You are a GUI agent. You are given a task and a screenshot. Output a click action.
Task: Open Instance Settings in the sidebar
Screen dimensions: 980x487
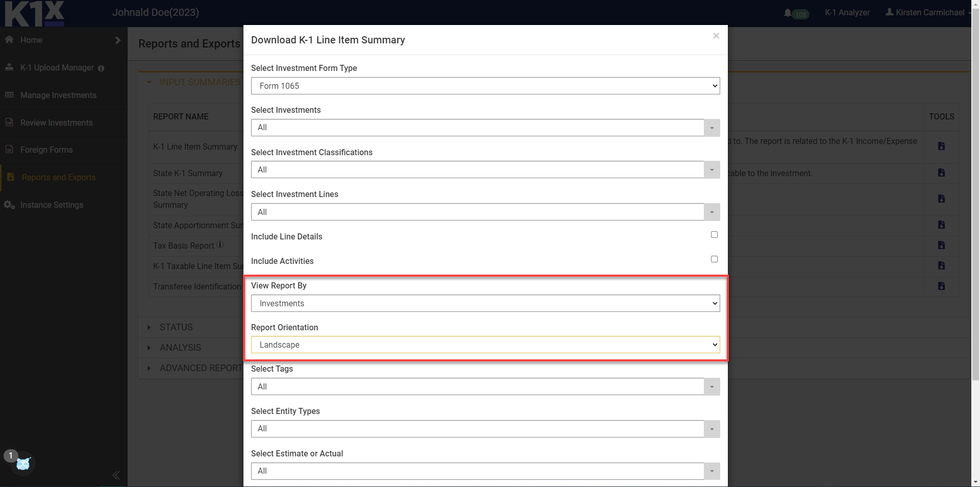click(52, 205)
